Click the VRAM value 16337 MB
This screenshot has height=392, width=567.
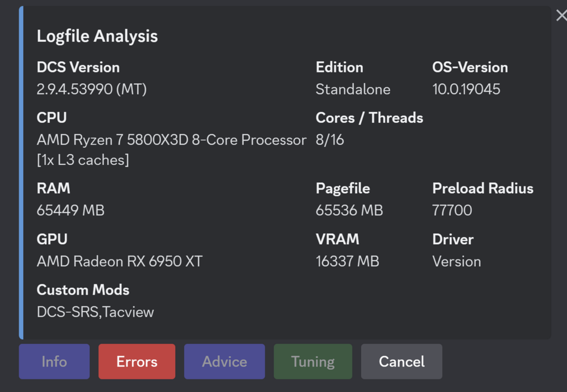[347, 261]
